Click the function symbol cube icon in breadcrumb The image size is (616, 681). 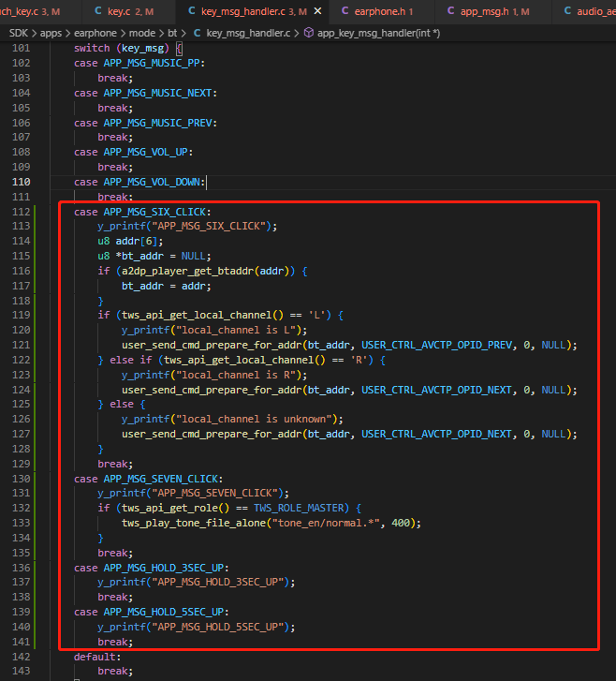(x=309, y=33)
